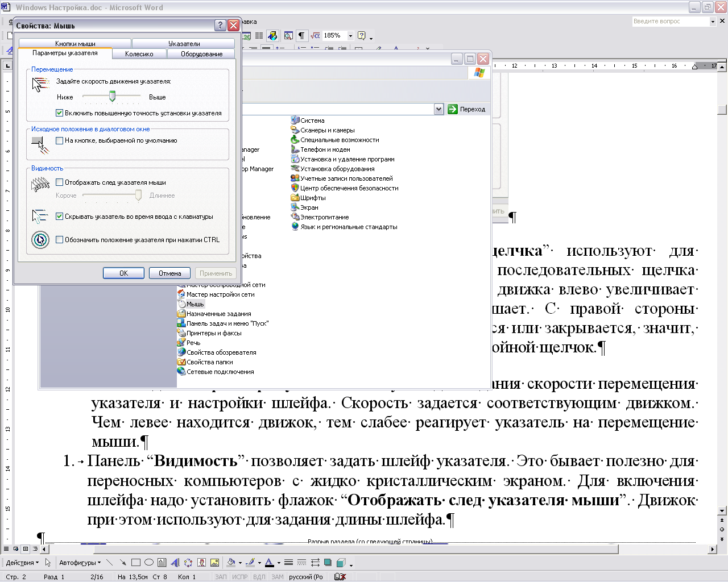Click Word horizontal scrollbar right arrow
The image size is (728, 582).
point(712,550)
